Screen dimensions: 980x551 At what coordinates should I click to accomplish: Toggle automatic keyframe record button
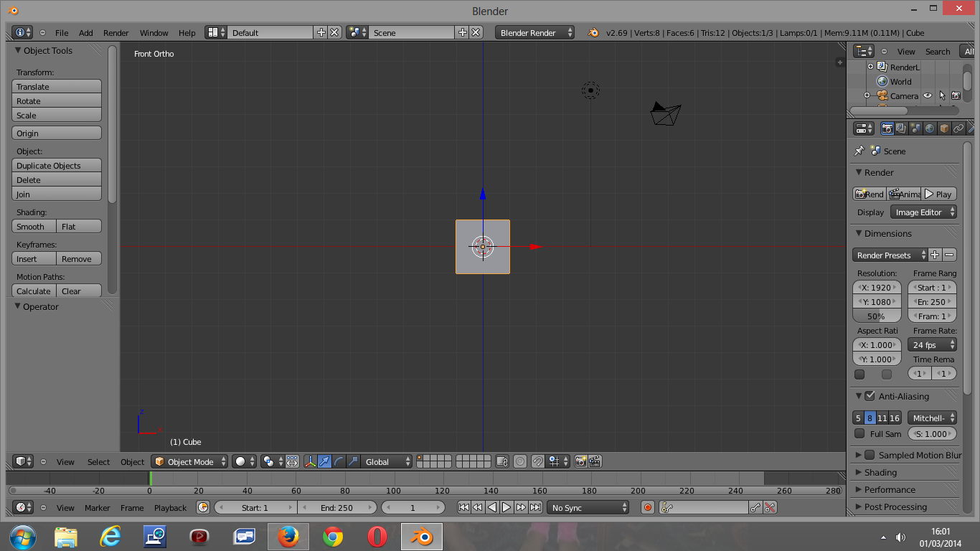point(648,507)
